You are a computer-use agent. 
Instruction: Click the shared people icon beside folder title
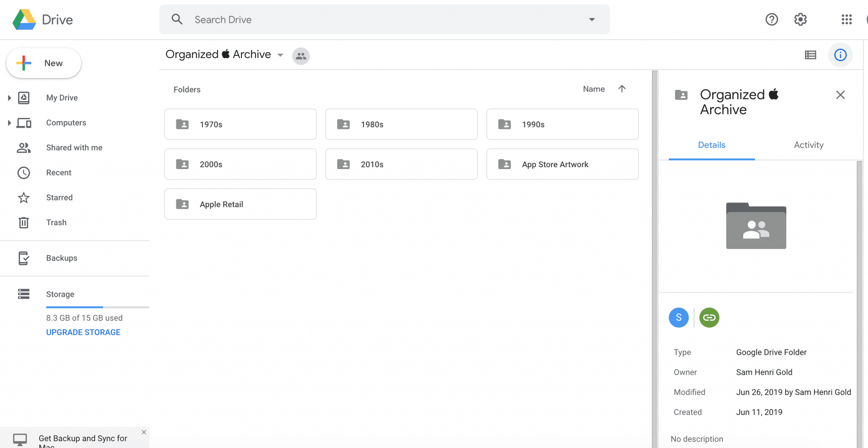pos(301,56)
